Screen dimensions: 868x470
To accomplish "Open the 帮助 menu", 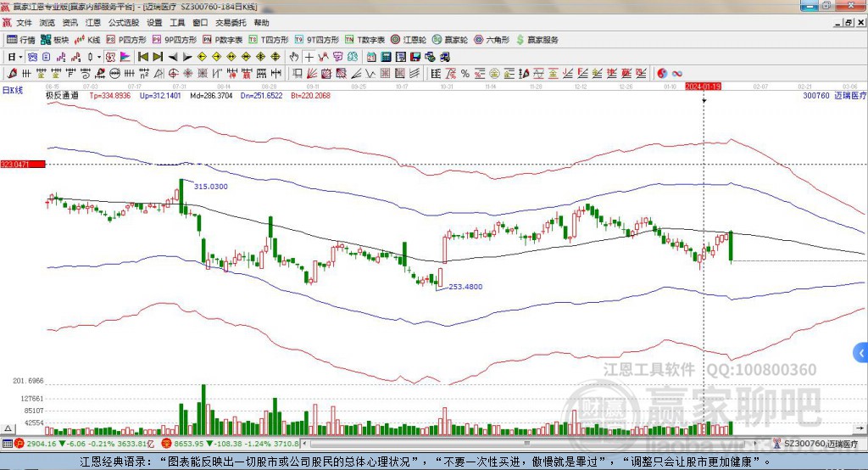I will tap(261, 23).
